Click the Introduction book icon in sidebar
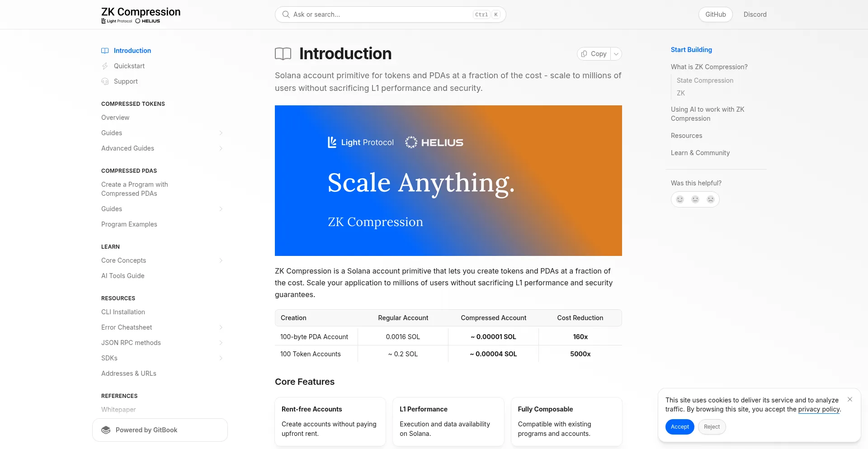This screenshot has width=868, height=449. [x=105, y=51]
